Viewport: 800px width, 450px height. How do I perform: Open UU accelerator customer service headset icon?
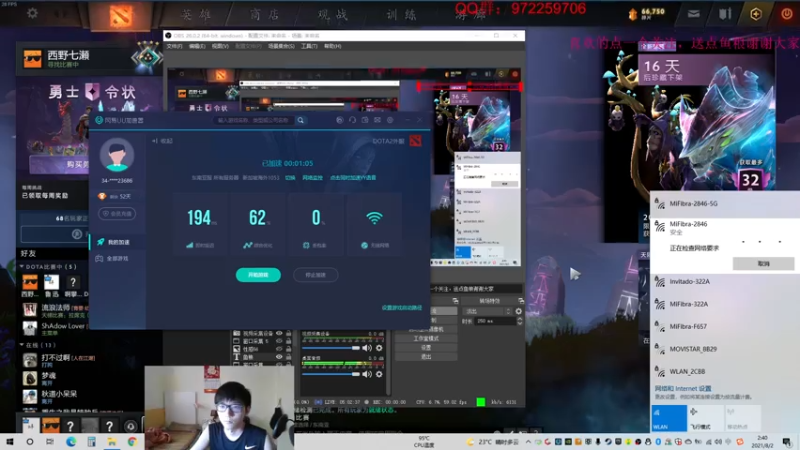[352, 120]
